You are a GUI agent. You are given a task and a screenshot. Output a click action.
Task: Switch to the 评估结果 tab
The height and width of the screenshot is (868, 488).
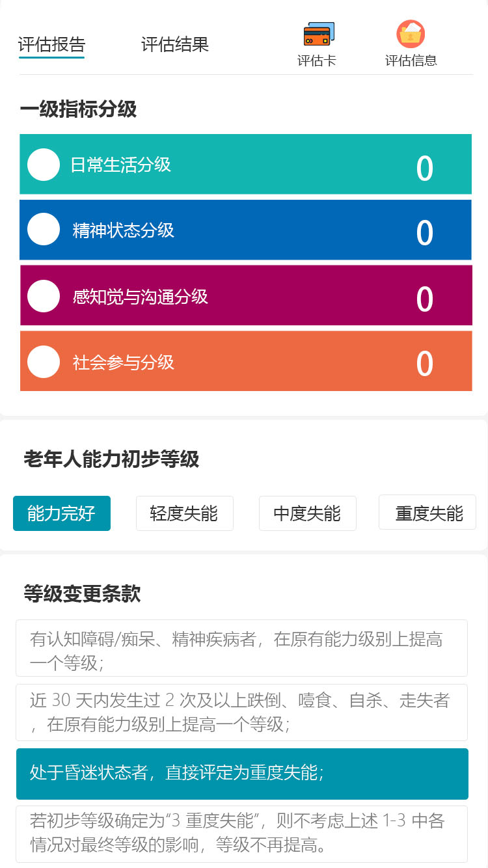click(175, 44)
